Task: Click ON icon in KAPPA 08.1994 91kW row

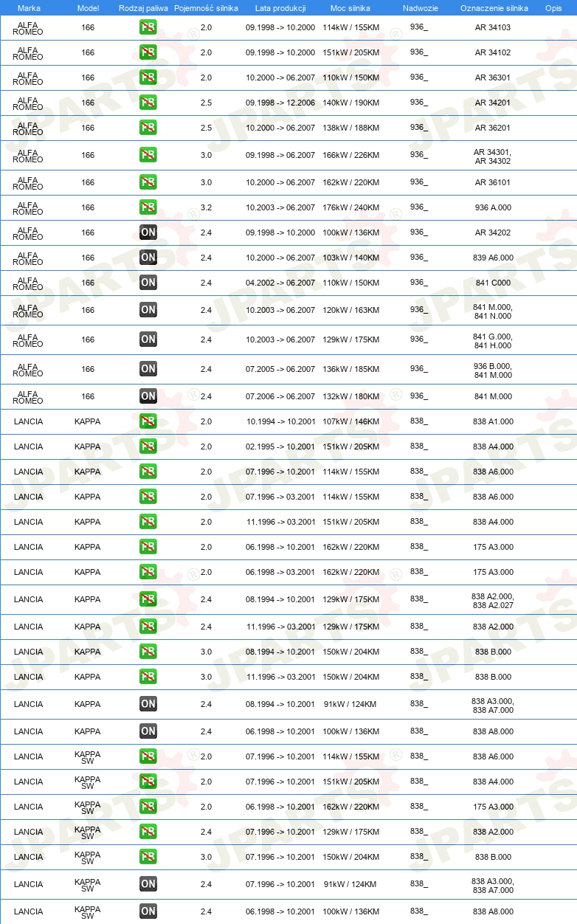Action: (x=148, y=705)
